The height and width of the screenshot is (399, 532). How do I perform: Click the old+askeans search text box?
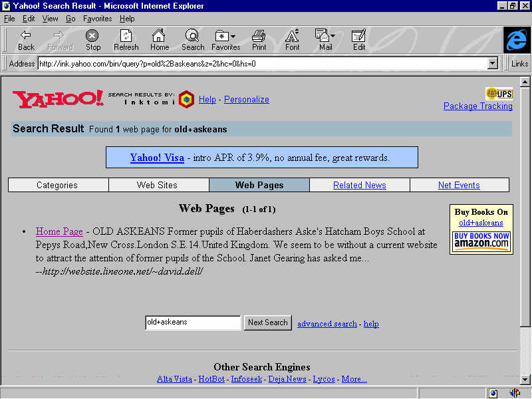193,323
